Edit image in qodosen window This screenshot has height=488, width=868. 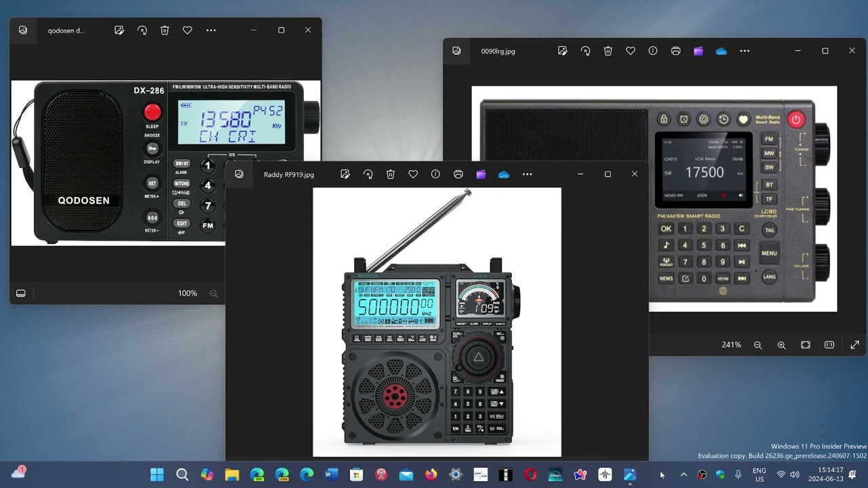coord(119,30)
